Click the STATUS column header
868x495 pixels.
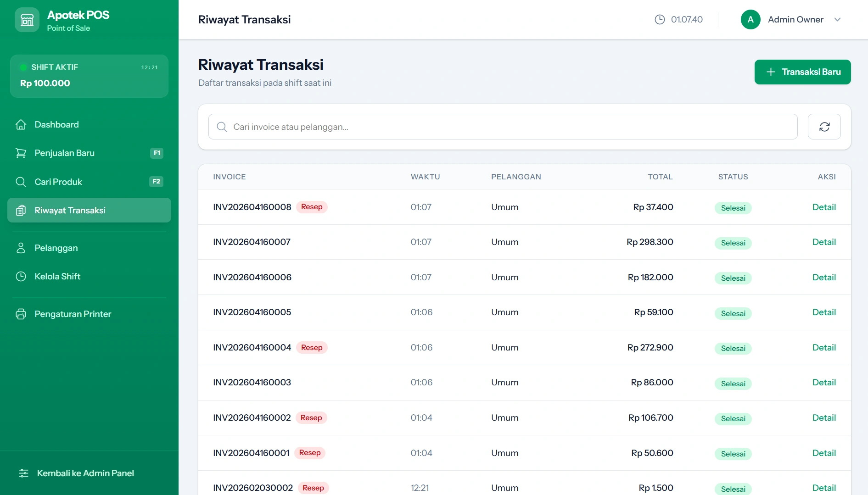(733, 177)
